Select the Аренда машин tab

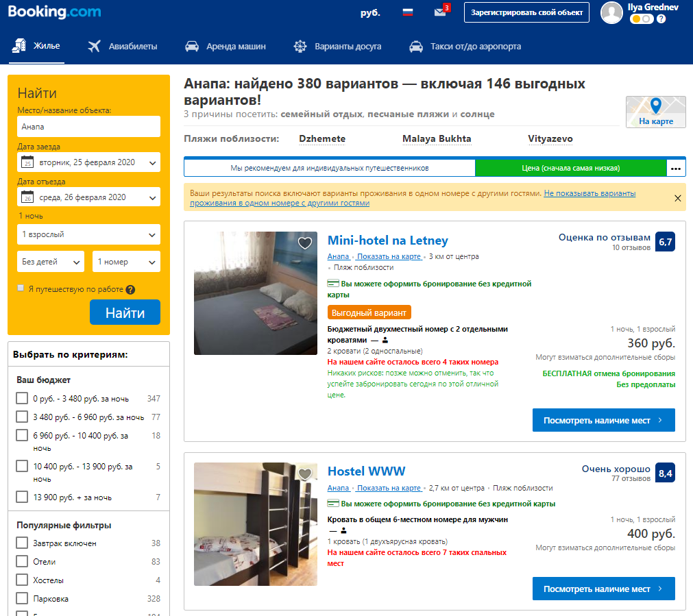pyautogui.click(x=226, y=46)
